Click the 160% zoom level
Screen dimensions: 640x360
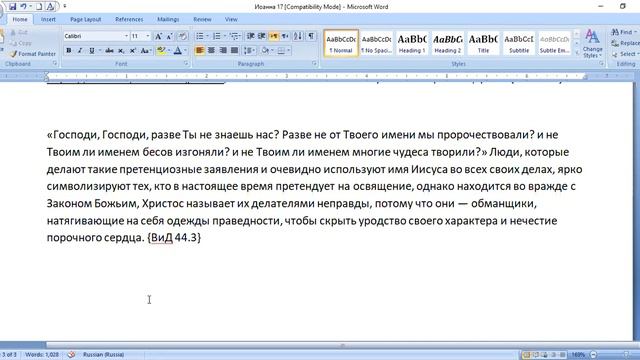coord(578,355)
